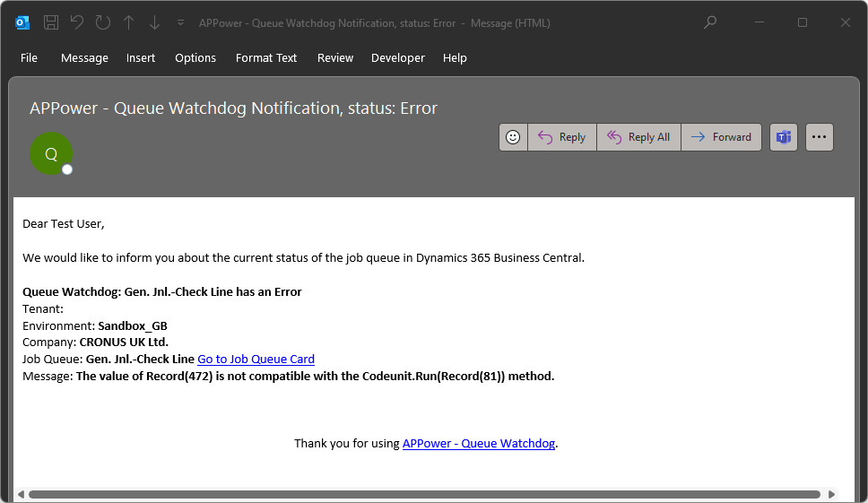Switch to the Message tab

tap(84, 57)
